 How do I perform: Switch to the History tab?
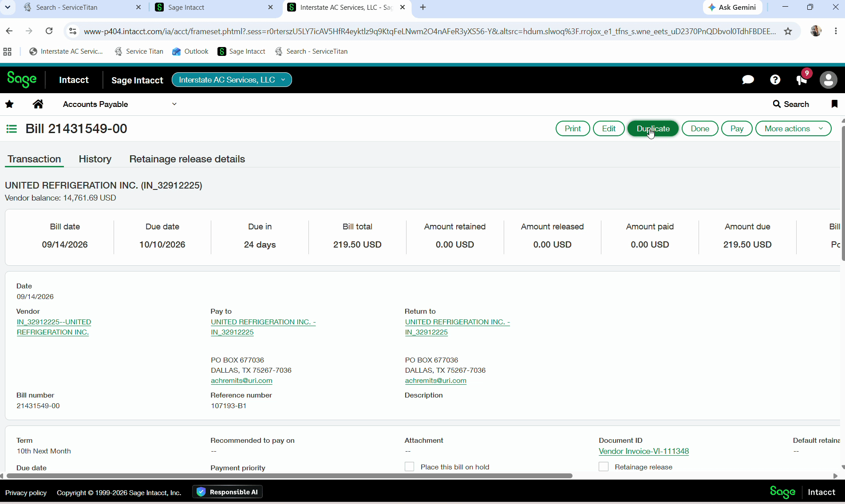coord(95,159)
